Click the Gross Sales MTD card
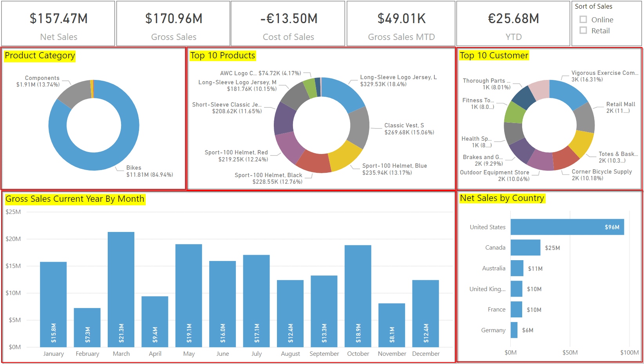644x364 pixels. click(401, 24)
